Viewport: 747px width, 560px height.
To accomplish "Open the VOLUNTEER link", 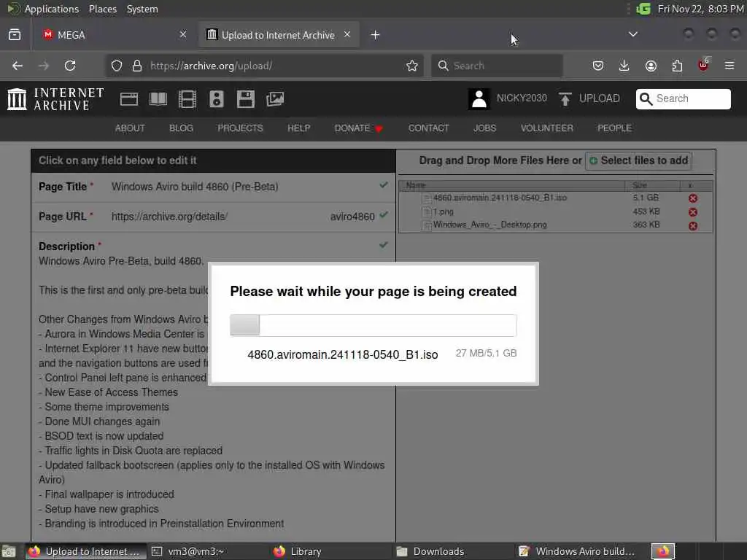I will point(546,128).
